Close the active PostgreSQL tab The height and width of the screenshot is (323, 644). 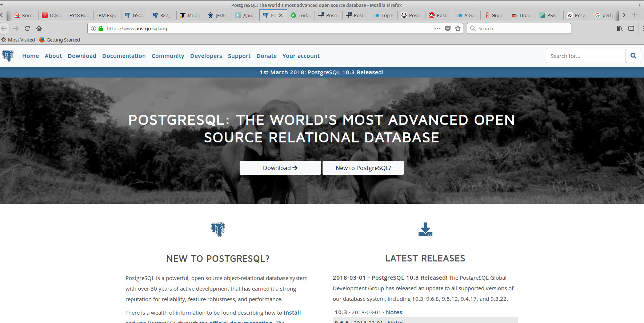[281, 15]
